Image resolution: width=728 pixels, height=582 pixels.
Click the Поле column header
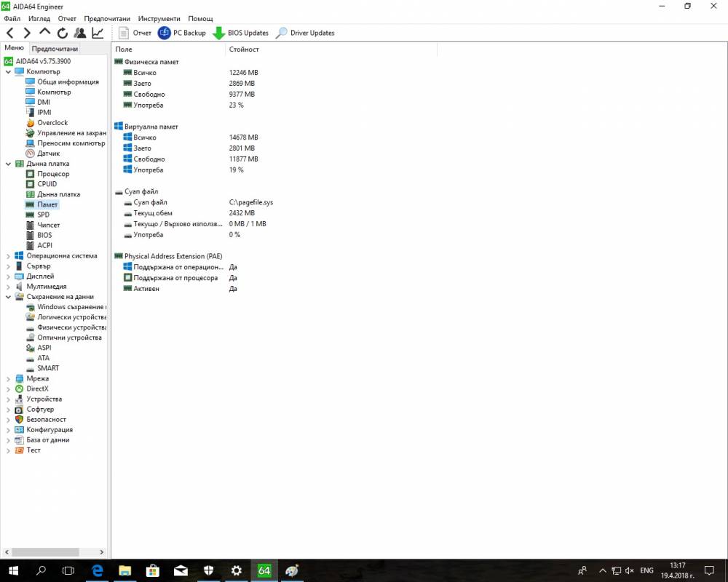click(169, 49)
